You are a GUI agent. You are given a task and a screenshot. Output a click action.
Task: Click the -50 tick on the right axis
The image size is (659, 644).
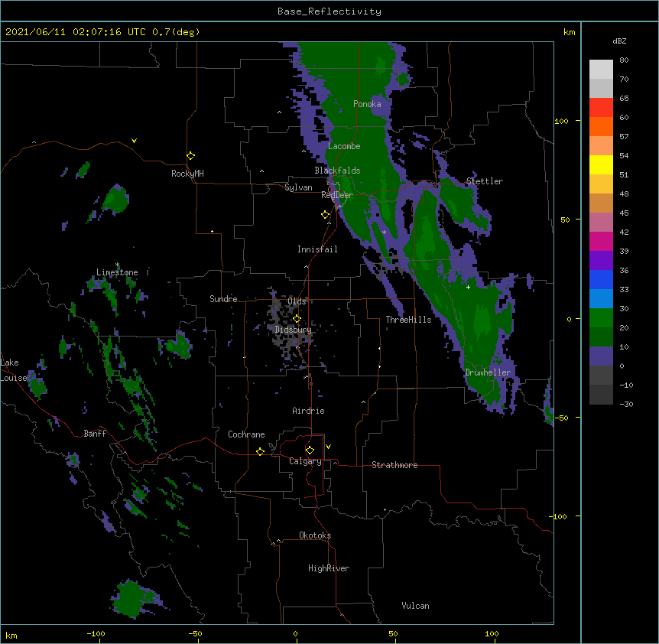tap(561, 418)
